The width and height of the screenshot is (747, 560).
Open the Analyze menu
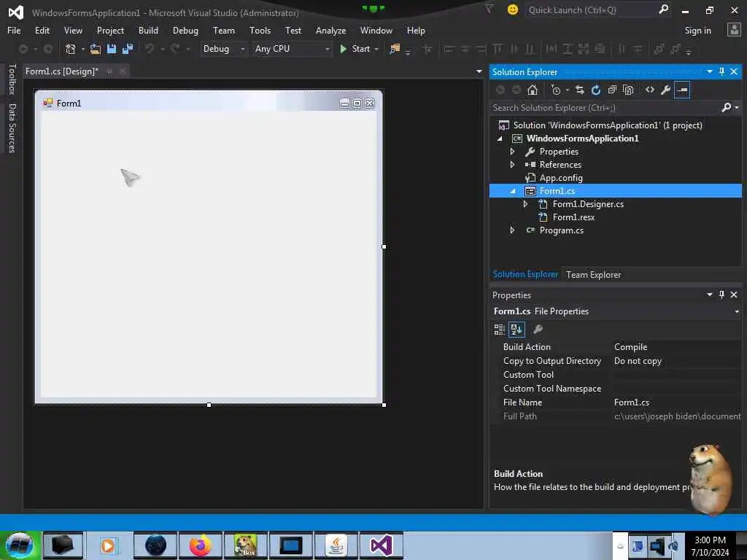click(330, 31)
